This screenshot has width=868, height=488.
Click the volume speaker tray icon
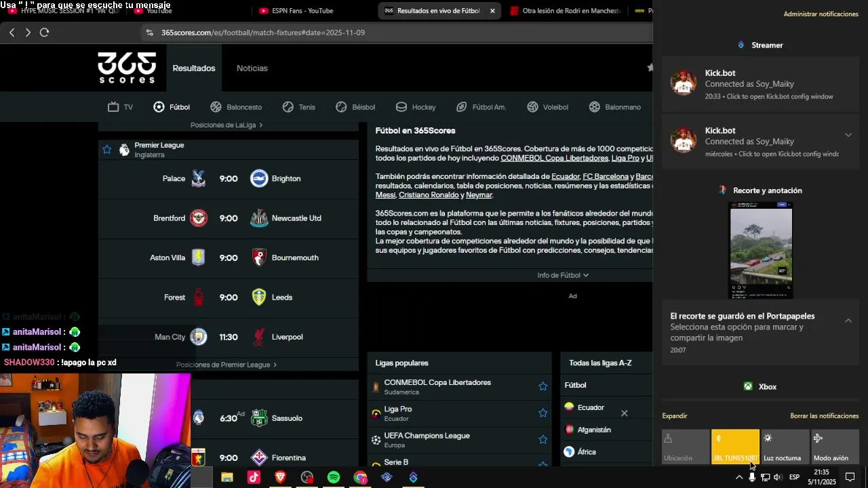pos(778,477)
